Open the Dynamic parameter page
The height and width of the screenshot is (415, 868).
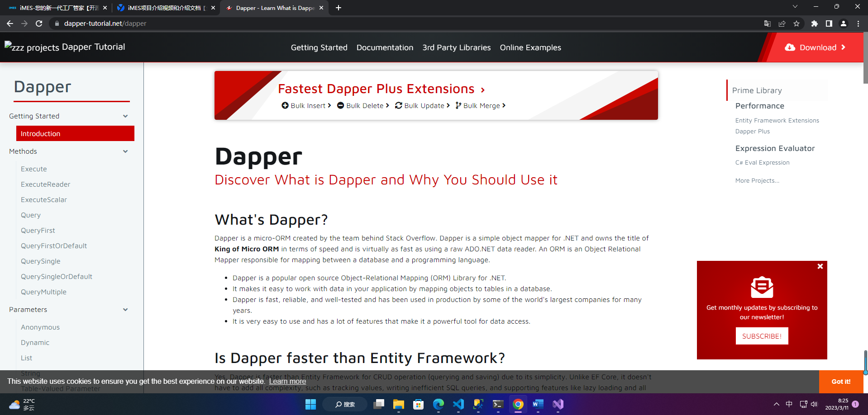pos(35,343)
